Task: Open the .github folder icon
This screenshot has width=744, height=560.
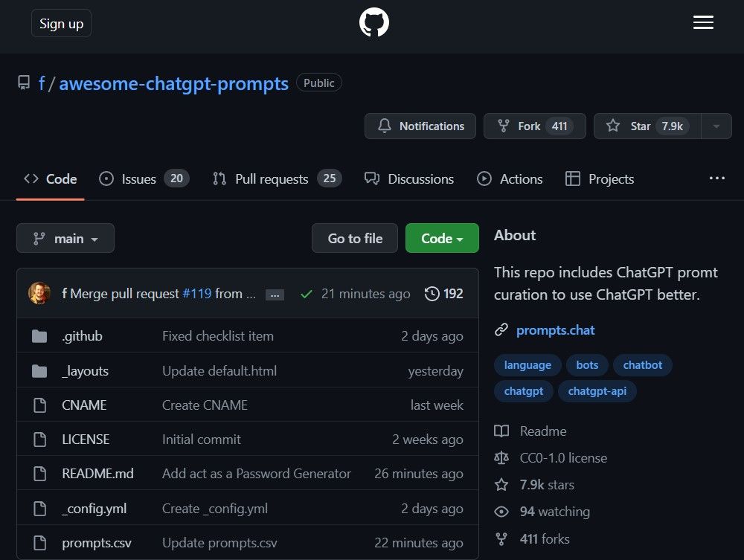Action: [39, 335]
